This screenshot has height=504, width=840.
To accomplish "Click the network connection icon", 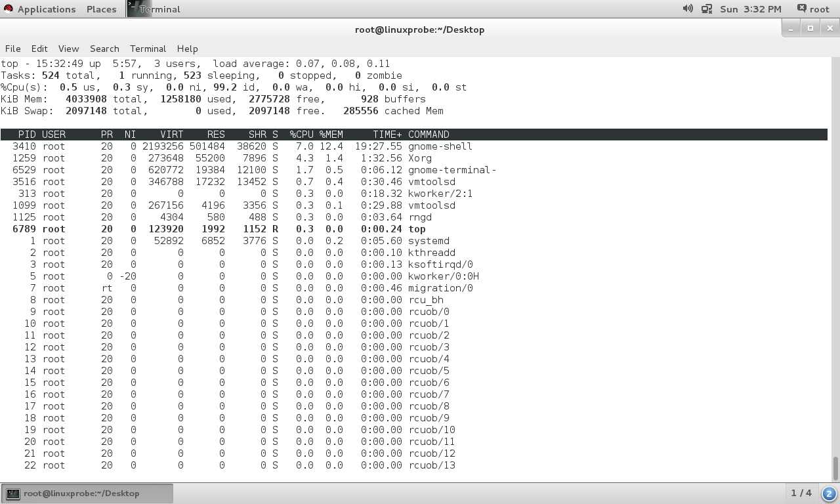I will pos(707,9).
